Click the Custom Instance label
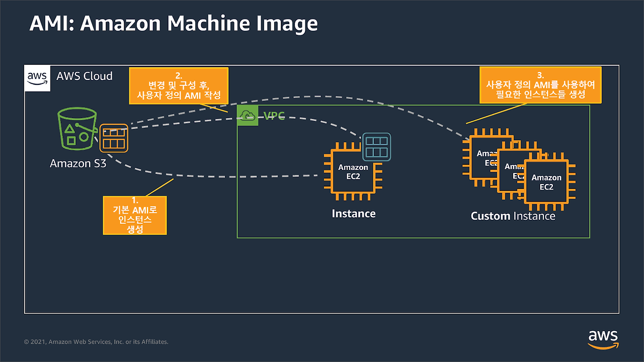 point(513,216)
